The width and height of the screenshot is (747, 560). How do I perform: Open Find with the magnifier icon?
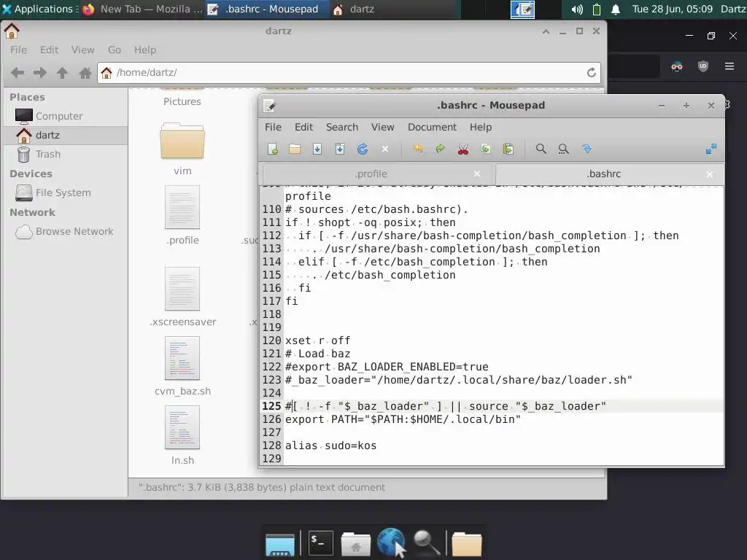pyautogui.click(x=541, y=149)
